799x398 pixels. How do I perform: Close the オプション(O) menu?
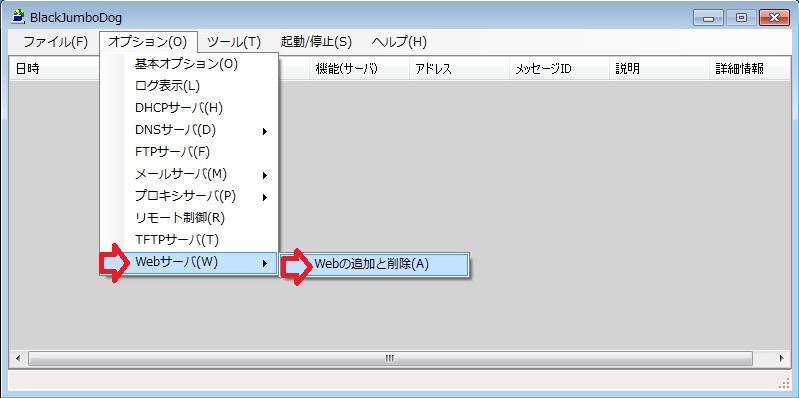tap(147, 42)
